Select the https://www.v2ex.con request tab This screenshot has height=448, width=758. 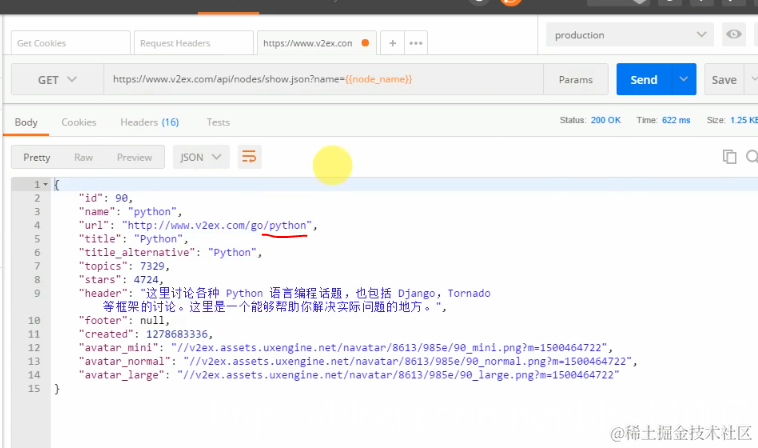[317, 43]
